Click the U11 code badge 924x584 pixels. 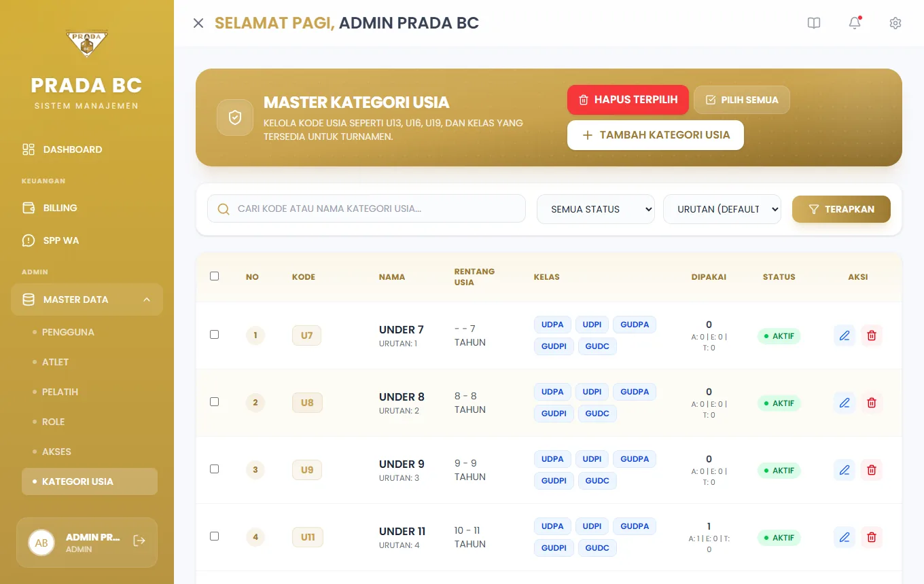coord(308,537)
